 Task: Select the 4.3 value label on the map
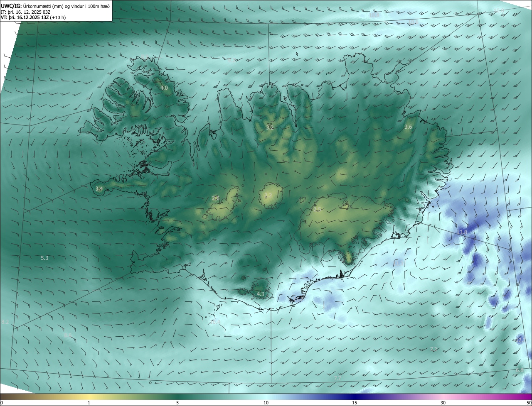pos(261,294)
